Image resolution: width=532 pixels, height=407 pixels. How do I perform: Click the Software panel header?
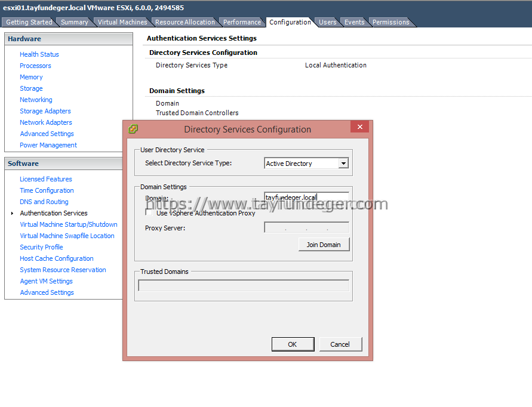[x=64, y=164]
